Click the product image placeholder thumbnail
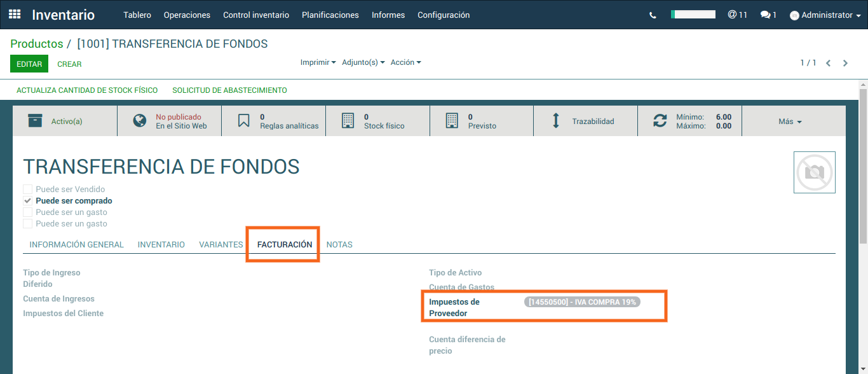Viewport: 868px width, 374px height. click(814, 172)
